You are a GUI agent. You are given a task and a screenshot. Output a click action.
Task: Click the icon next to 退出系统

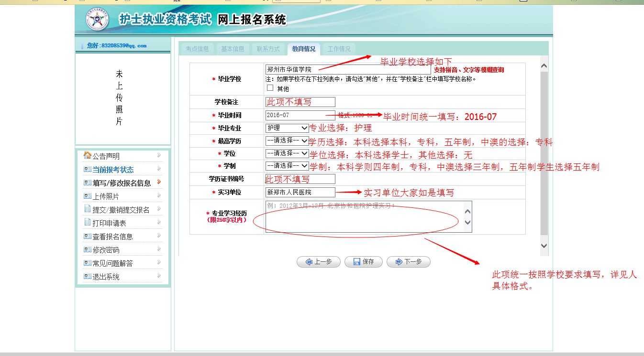click(87, 276)
